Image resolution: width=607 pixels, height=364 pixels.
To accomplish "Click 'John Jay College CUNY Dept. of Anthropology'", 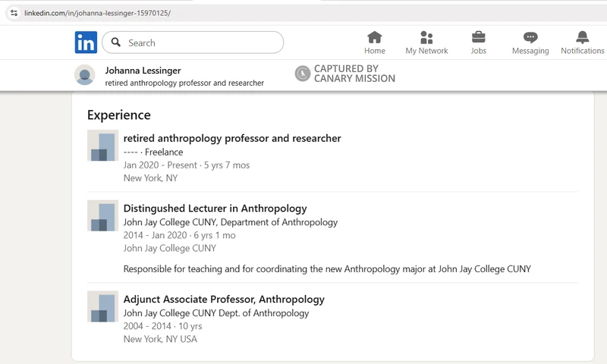I will click(x=216, y=313).
